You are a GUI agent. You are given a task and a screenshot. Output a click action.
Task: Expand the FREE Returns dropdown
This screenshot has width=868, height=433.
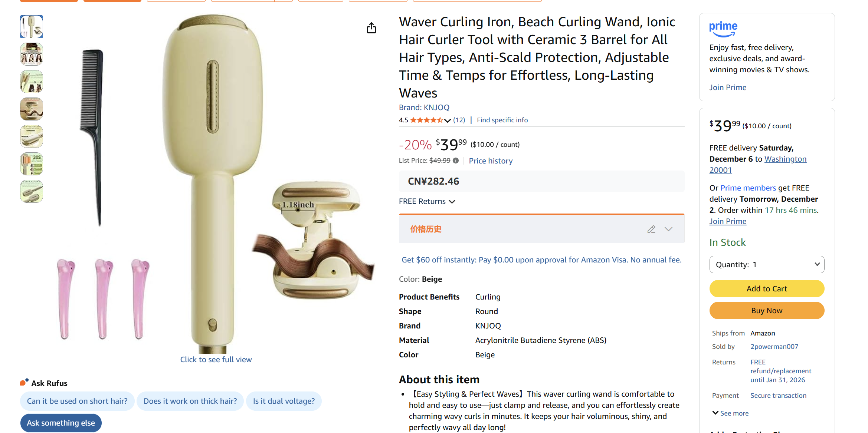click(427, 201)
